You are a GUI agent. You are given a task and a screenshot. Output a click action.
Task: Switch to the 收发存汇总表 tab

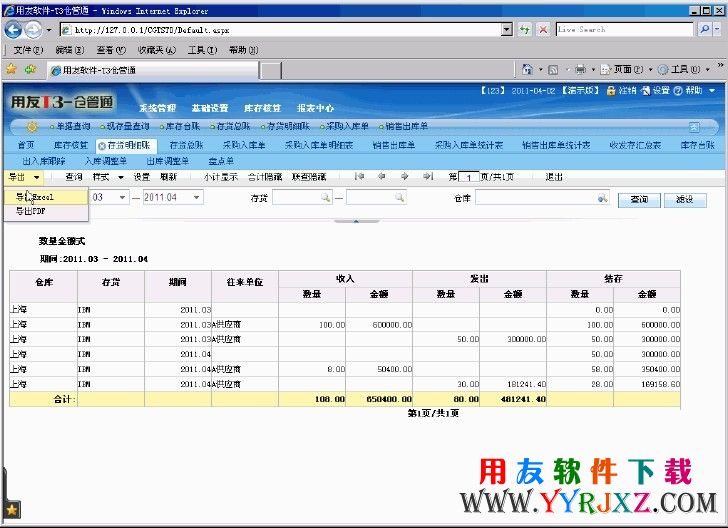point(635,145)
